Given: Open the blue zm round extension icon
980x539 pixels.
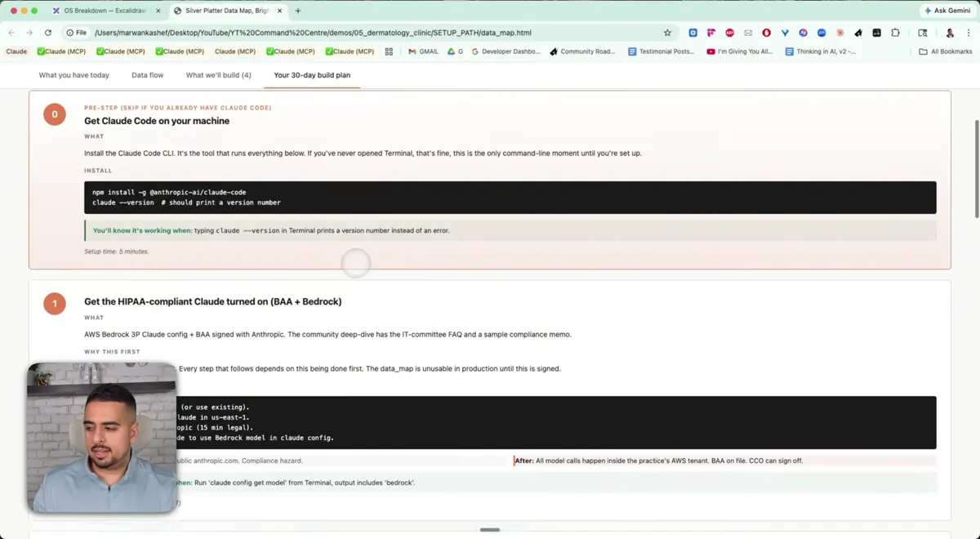Looking at the screenshot, I should 822,33.
